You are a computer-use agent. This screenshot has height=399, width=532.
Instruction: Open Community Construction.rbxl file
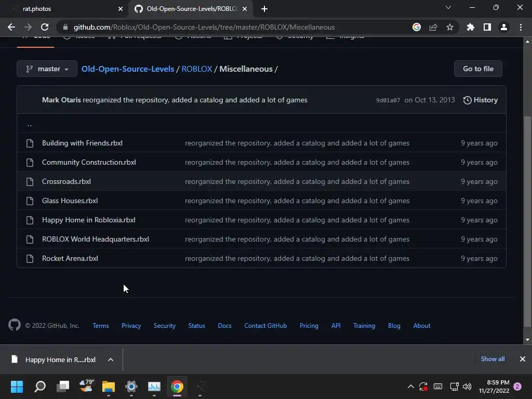(x=89, y=162)
